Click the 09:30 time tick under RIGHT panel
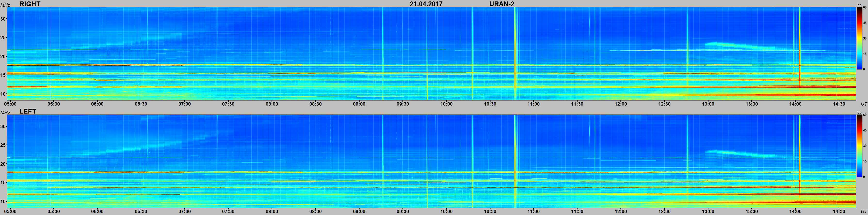 [403, 104]
